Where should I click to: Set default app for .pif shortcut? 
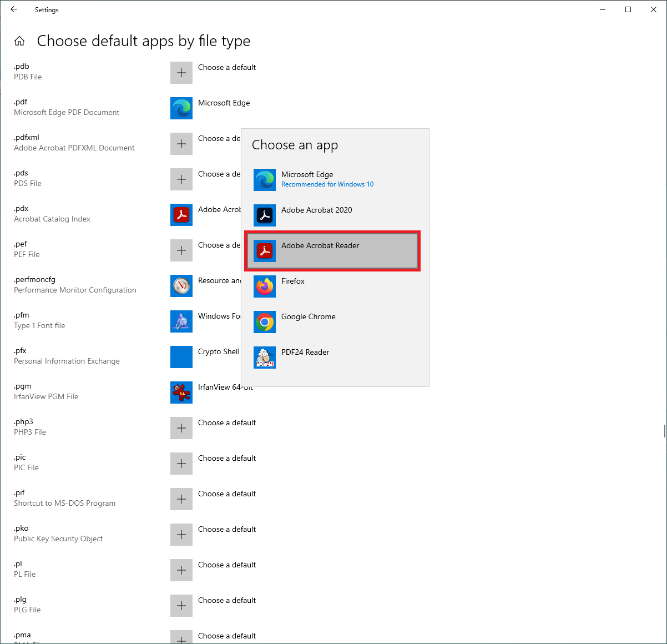click(181, 499)
